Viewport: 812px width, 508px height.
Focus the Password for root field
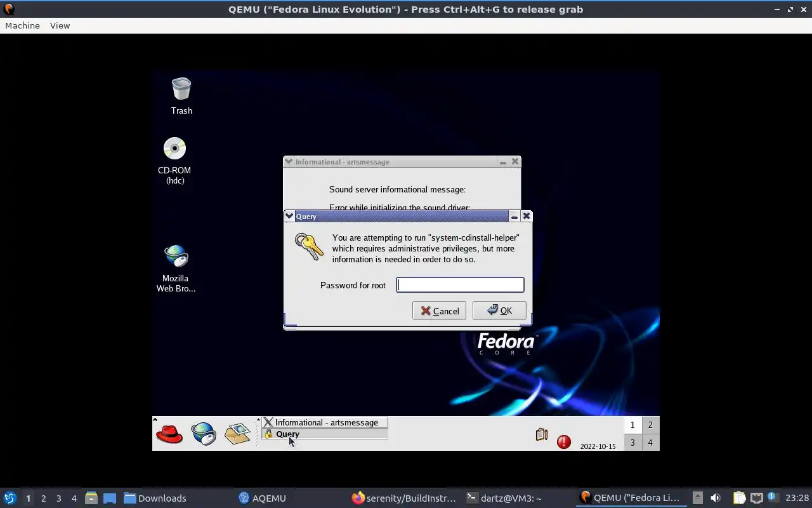(x=460, y=285)
